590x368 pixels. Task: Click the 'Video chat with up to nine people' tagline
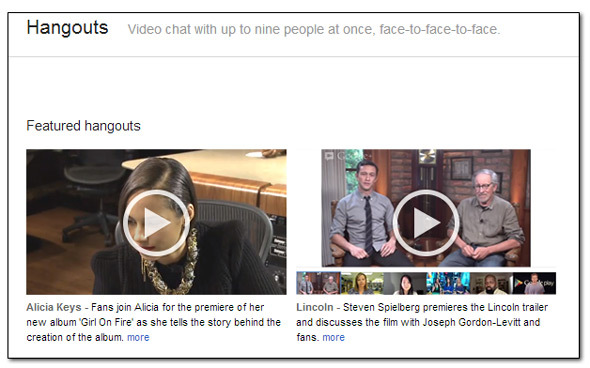pos(314,29)
